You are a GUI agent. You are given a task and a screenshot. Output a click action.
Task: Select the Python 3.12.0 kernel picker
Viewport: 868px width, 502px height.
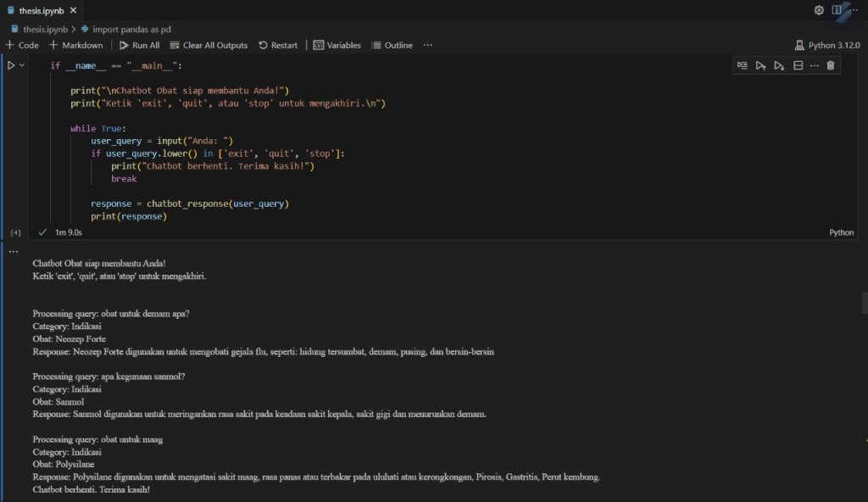pyautogui.click(x=827, y=45)
